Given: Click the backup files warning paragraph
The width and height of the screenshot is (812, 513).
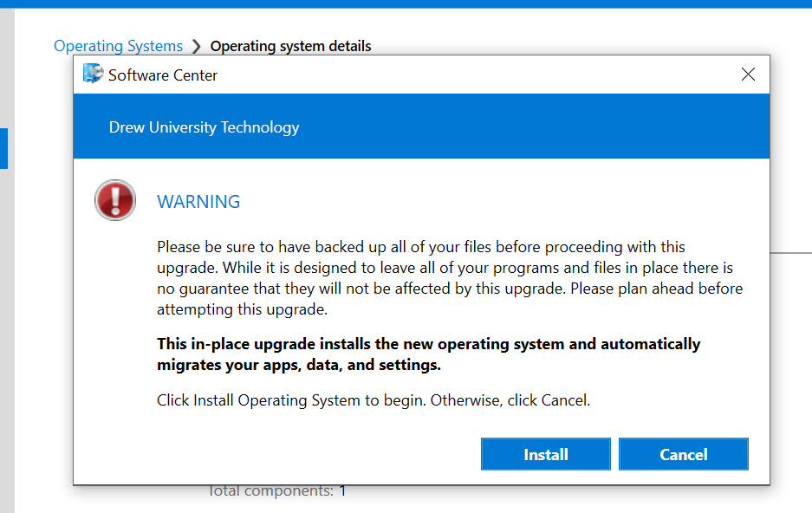Looking at the screenshot, I should pos(450,278).
